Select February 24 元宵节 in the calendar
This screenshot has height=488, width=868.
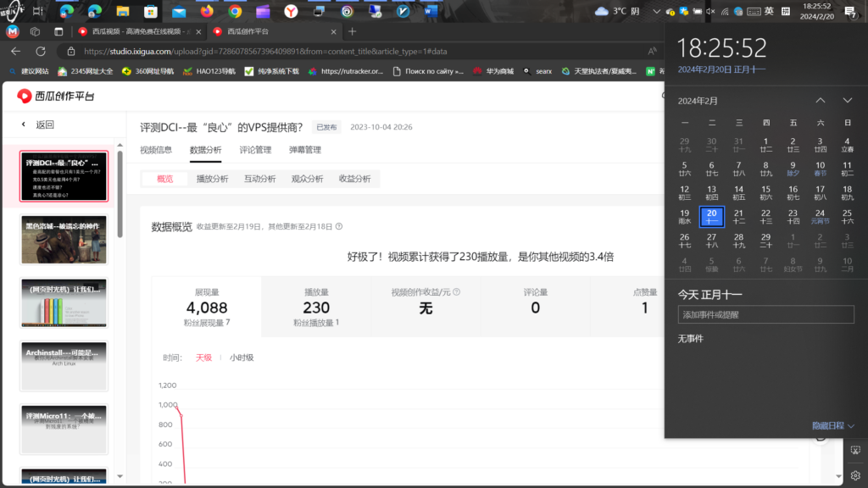pyautogui.click(x=820, y=217)
